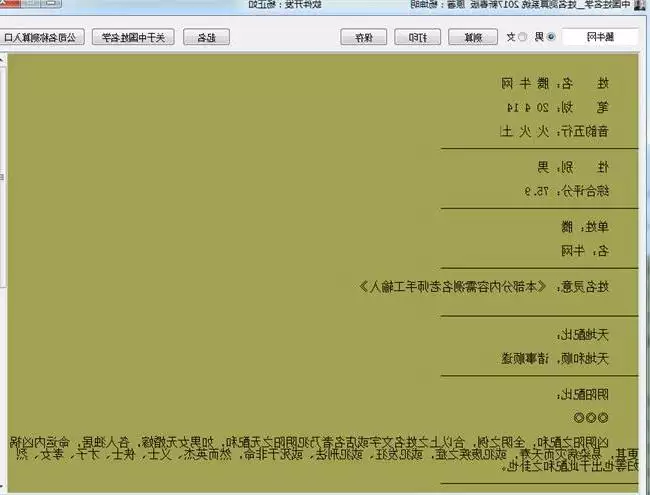Screen dimensions: 650x495
Task: Run the calculation with 测算 button
Action: pyautogui.click(x=473, y=37)
